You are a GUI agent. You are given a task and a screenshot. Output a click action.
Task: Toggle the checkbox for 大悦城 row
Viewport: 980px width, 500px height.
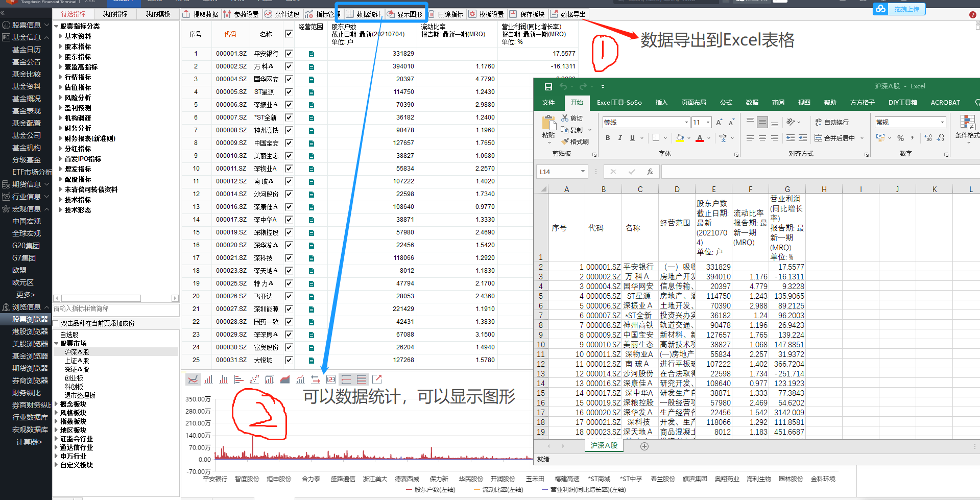[x=289, y=360]
